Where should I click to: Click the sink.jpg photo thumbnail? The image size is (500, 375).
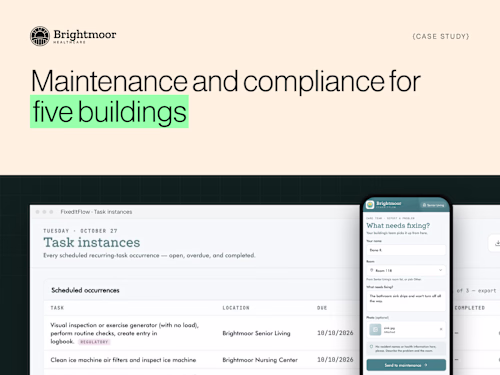click(x=375, y=329)
